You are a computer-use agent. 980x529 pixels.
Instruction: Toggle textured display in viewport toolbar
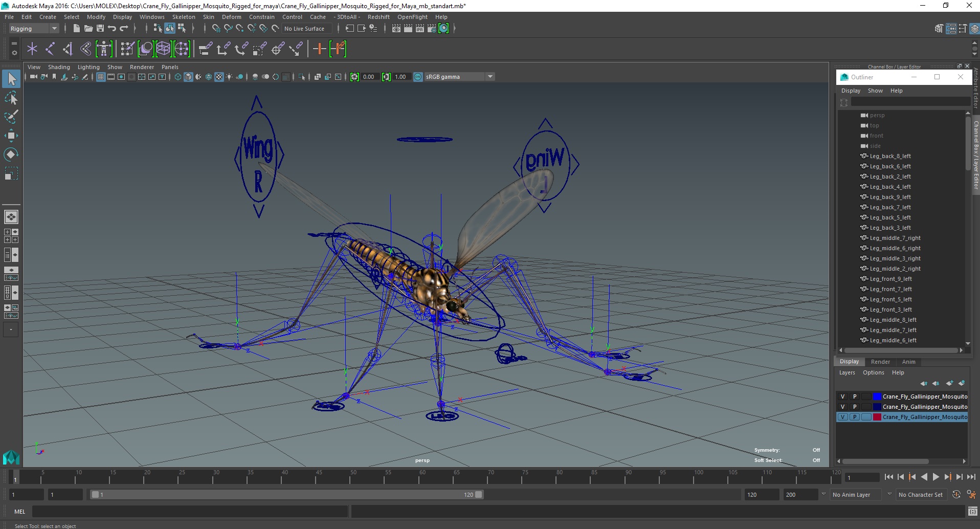tap(219, 77)
